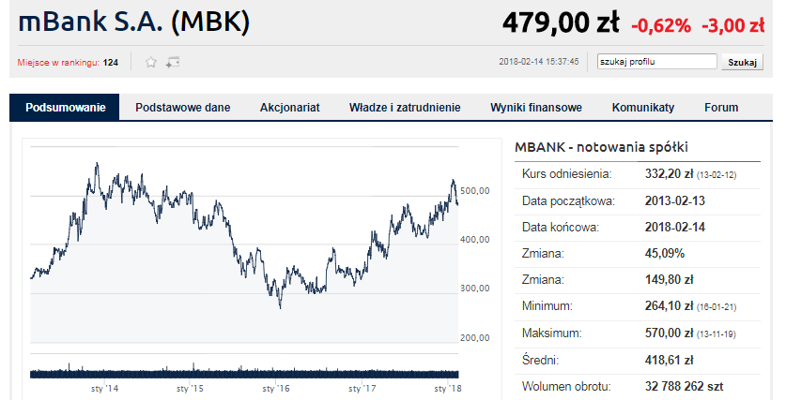Click the add-to-portfolio icon beside the star
This screenshot has height=400, width=786.
coord(172,62)
